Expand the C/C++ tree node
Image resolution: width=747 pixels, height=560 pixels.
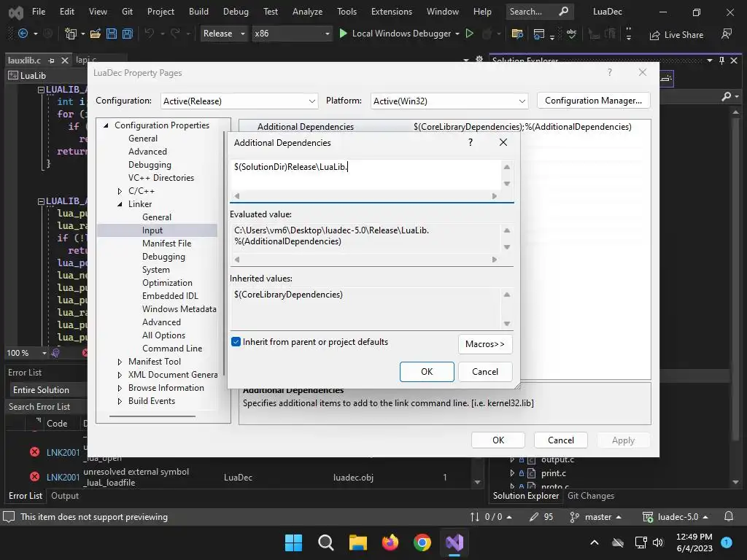(x=120, y=191)
